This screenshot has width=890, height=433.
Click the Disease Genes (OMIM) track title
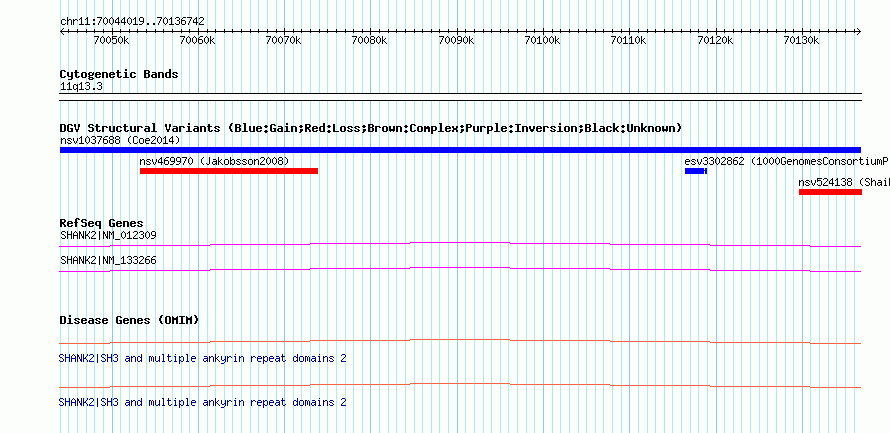click(129, 320)
